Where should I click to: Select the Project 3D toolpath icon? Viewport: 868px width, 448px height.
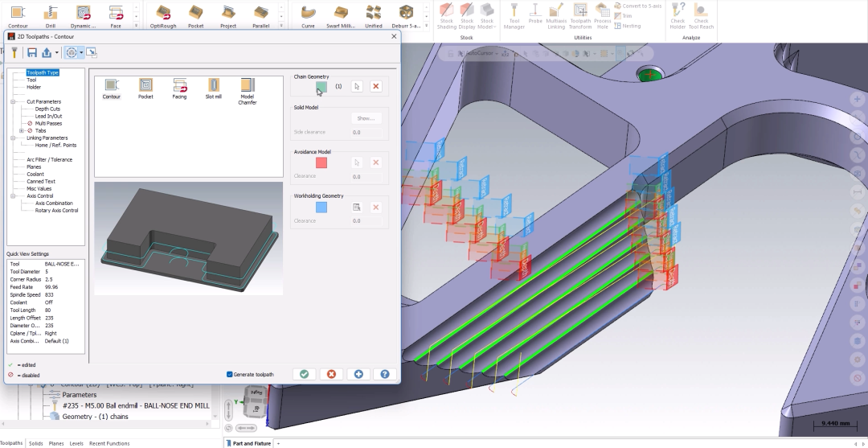[228, 16]
